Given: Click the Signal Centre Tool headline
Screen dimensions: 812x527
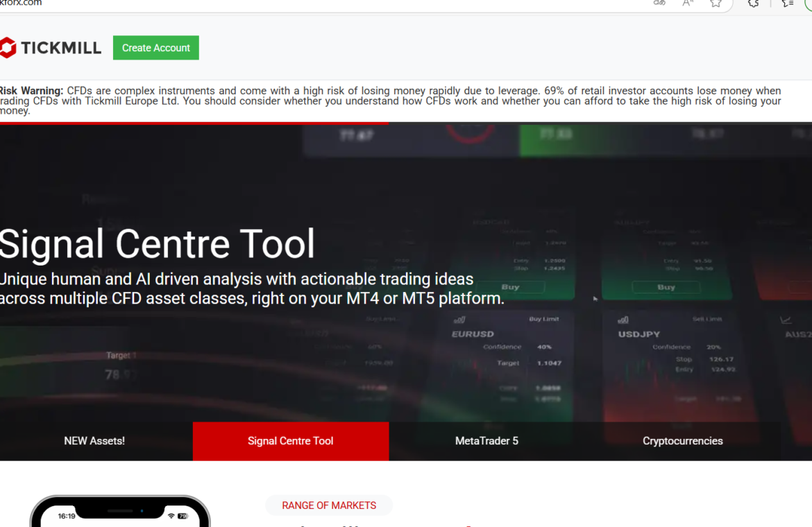Looking at the screenshot, I should pyautogui.click(x=157, y=243).
